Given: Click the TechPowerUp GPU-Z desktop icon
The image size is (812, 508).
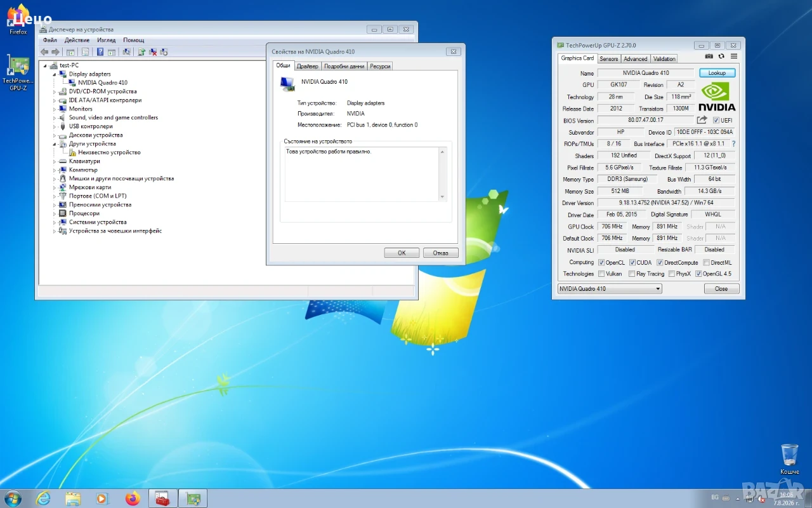Looking at the screenshot, I should [x=18, y=73].
